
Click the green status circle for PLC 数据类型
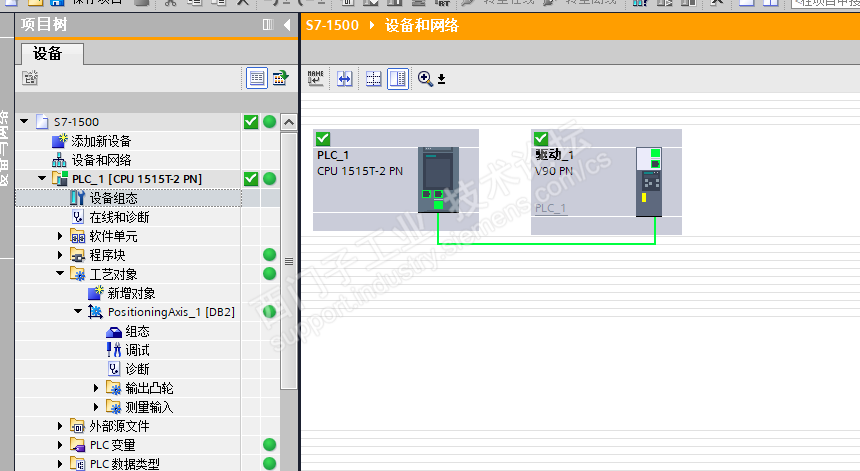pos(269,463)
